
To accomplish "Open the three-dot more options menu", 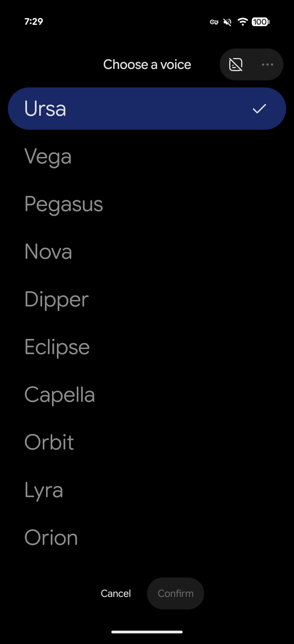I will tap(267, 65).
